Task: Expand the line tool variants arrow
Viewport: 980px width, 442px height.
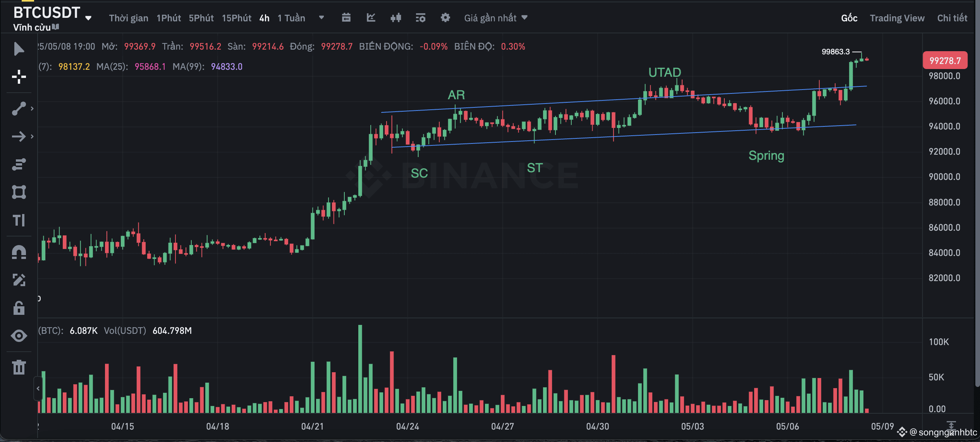Action: pos(32,109)
